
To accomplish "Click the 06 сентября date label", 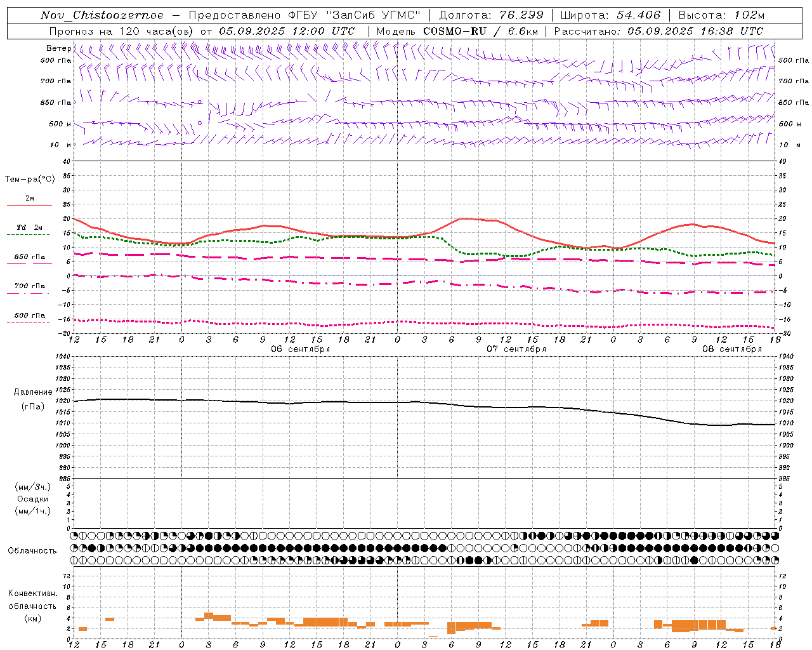I will click(301, 349).
